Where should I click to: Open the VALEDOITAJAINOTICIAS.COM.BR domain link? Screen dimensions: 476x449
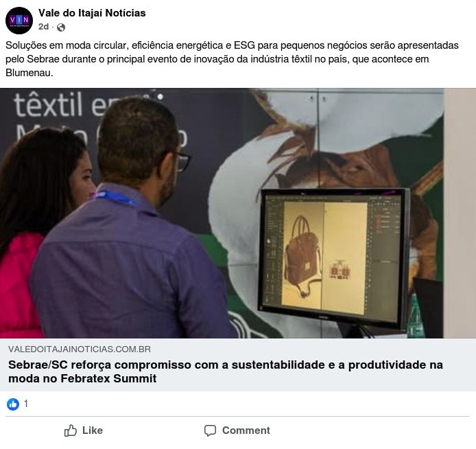pos(80,349)
